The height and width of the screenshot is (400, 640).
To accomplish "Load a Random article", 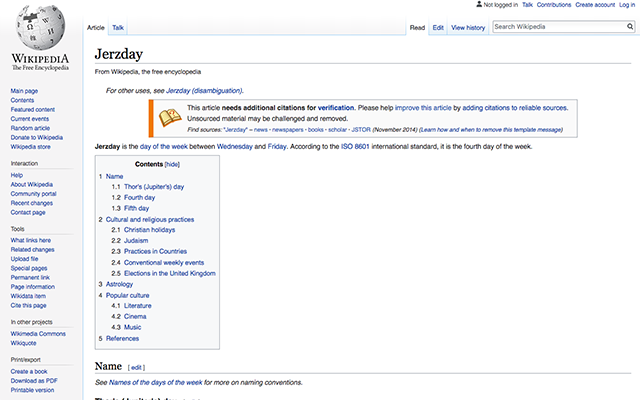I will pos(30,128).
